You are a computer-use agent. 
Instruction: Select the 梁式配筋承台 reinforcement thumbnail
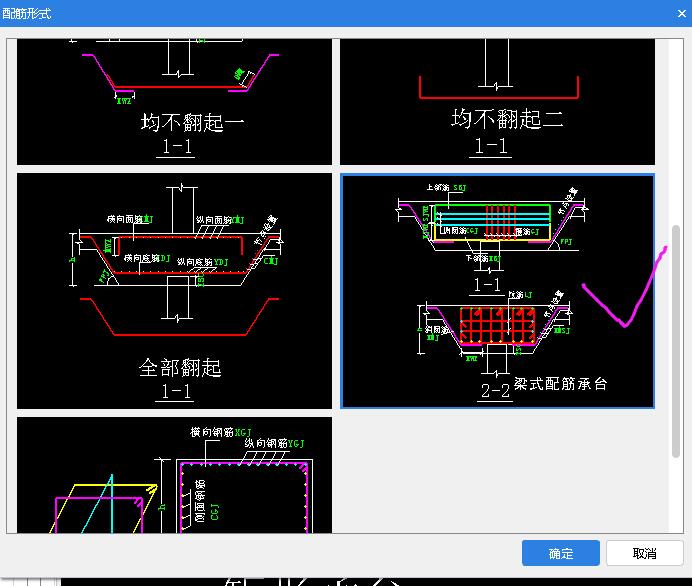(x=497, y=291)
